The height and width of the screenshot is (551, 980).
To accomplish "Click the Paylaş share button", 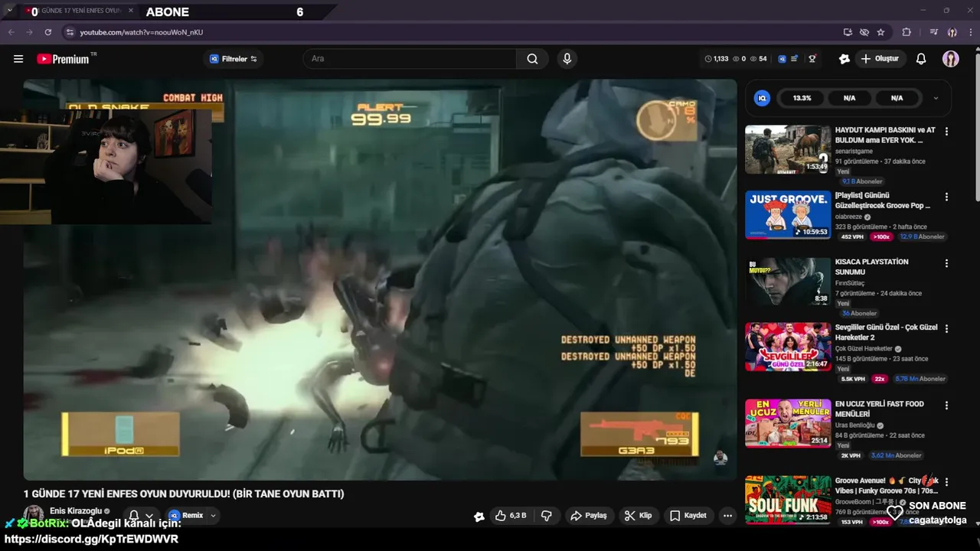I will coord(588,516).
